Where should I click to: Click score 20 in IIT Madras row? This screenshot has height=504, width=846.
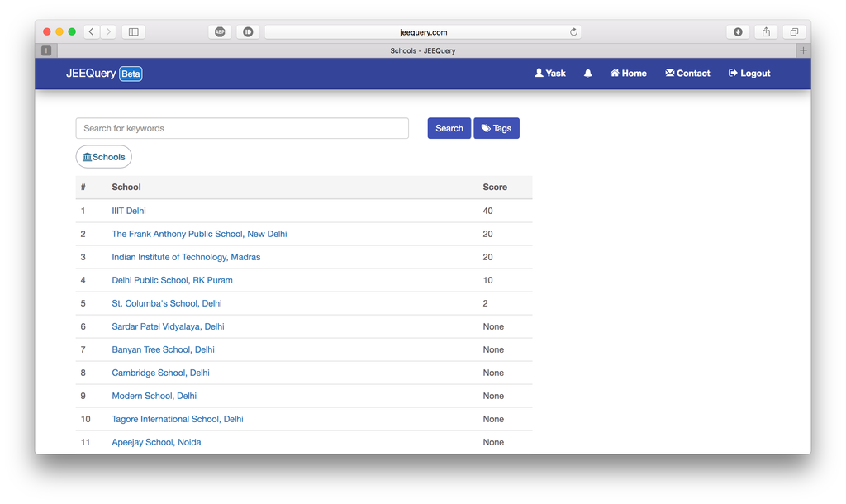[x=487, y=258]
